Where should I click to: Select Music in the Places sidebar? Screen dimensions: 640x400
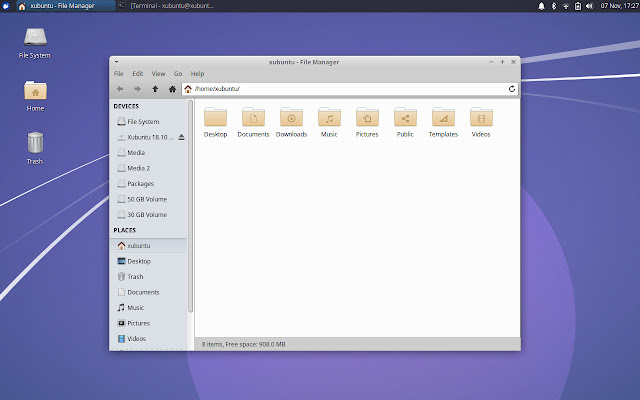(x=148, y=308)
